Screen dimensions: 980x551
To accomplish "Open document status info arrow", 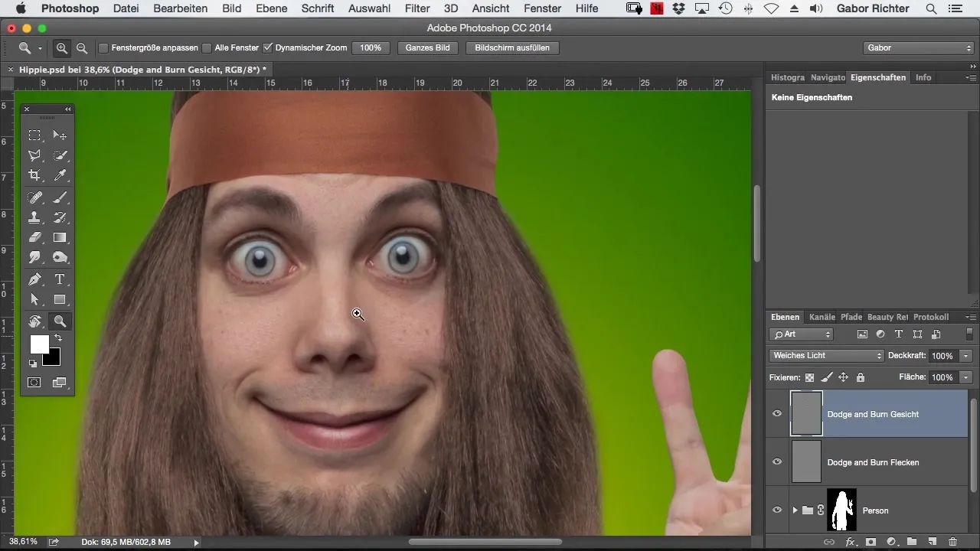I will 197,542.
